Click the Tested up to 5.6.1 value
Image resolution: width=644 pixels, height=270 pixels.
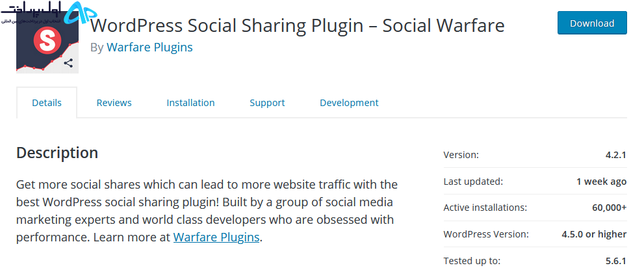[616, 260]
